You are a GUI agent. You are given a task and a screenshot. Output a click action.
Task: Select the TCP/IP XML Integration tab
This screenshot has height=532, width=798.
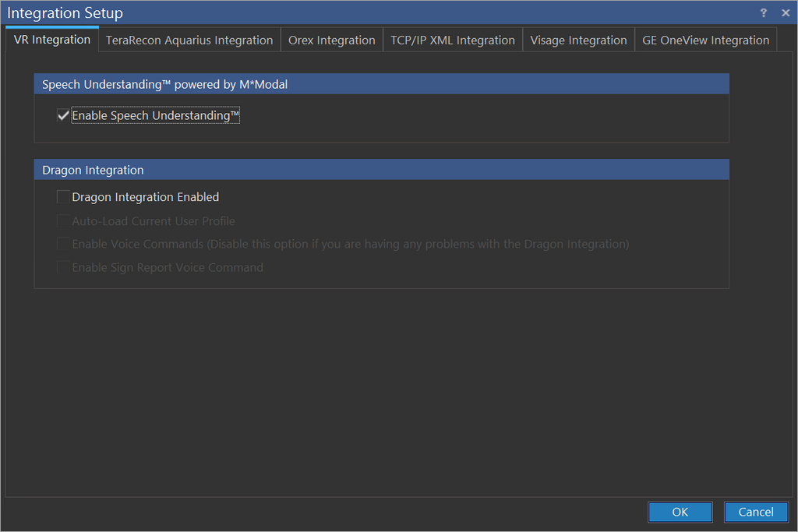click(x=452, y=41)
